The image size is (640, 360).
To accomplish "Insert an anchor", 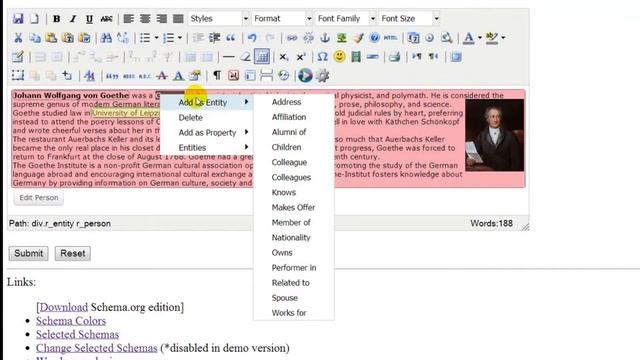I will click(x=325, y=38).
